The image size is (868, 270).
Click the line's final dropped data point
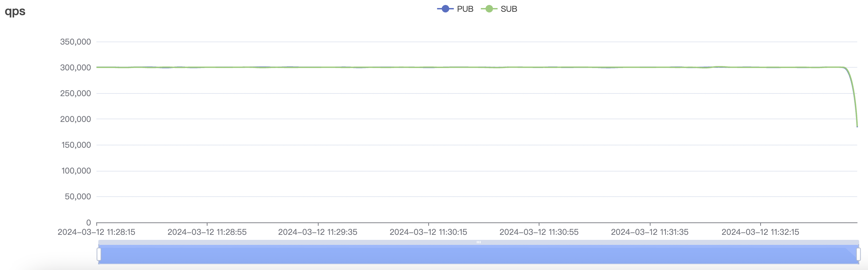[857, 127]
